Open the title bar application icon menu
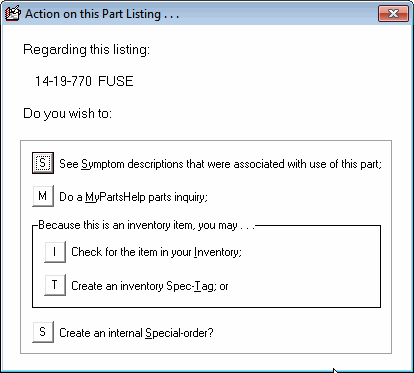The height and width of the screenshot is (373, 414). click(x=13, y=14)
